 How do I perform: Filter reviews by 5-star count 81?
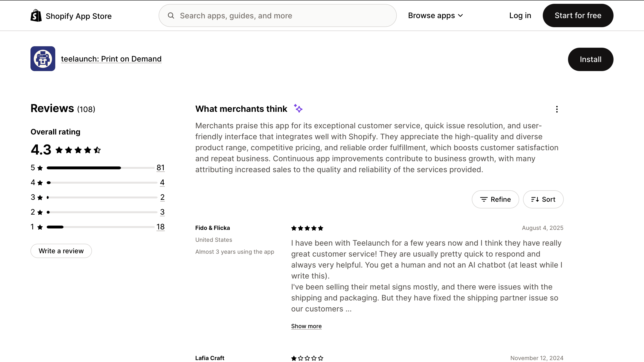coord(161,167)
